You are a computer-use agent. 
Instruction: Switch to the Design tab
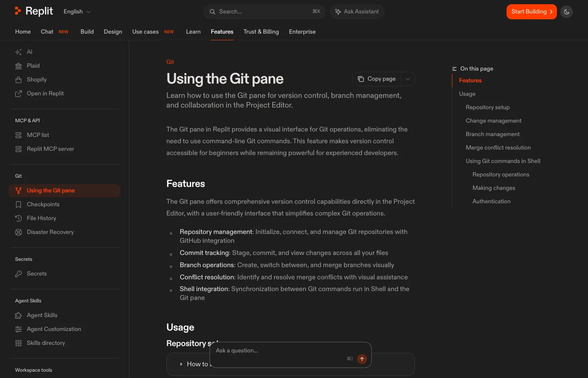pos(113,31)
